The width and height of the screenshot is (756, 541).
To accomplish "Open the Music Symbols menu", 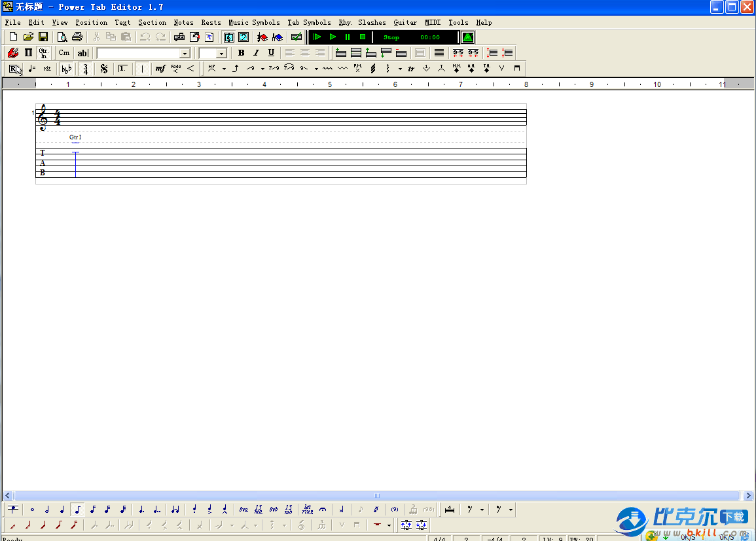I will point(254,22).
